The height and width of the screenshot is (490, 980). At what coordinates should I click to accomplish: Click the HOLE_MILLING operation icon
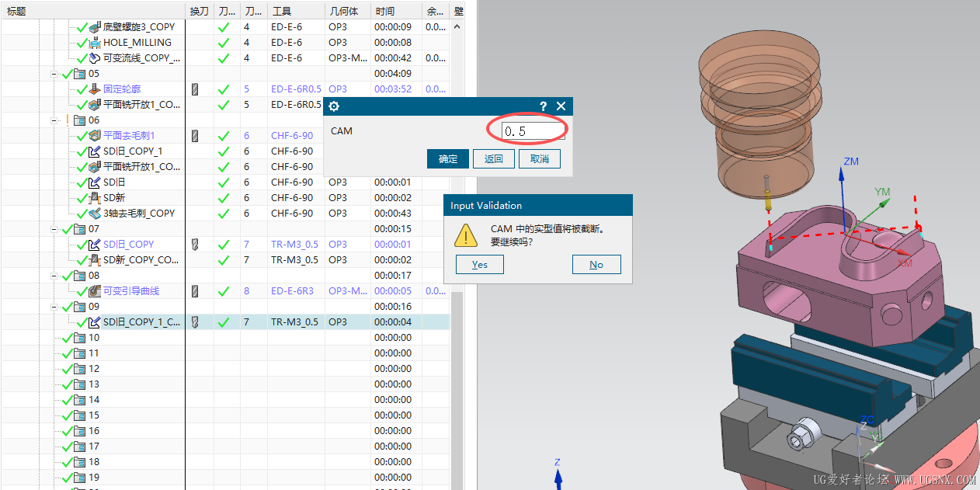click(95, 43)
